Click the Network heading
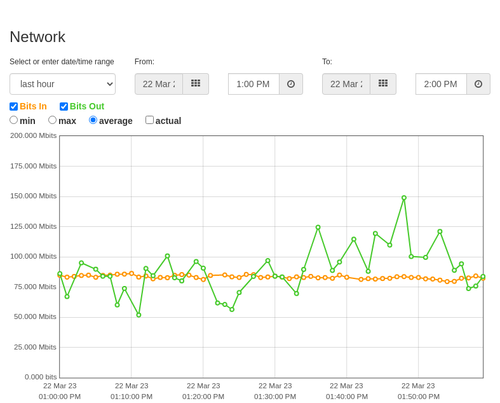Screen dimensions: 500x403 click(37, 37)
